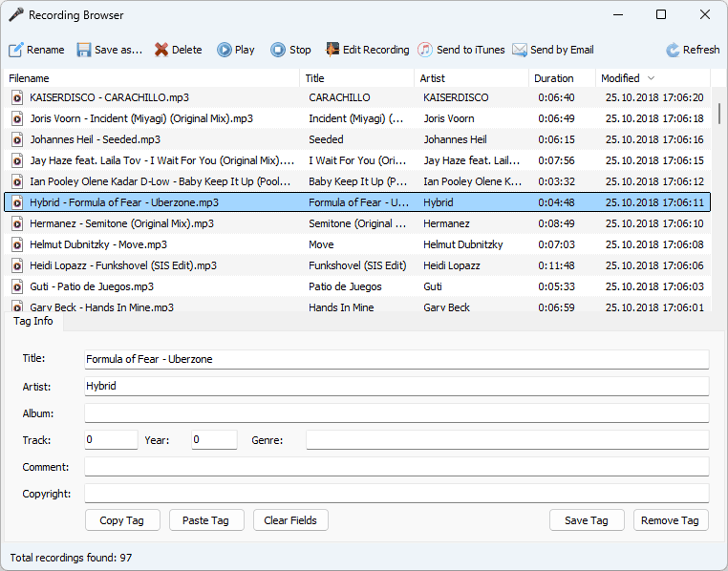Click the microphone icon in the title bar

click(x=16, y=15)
